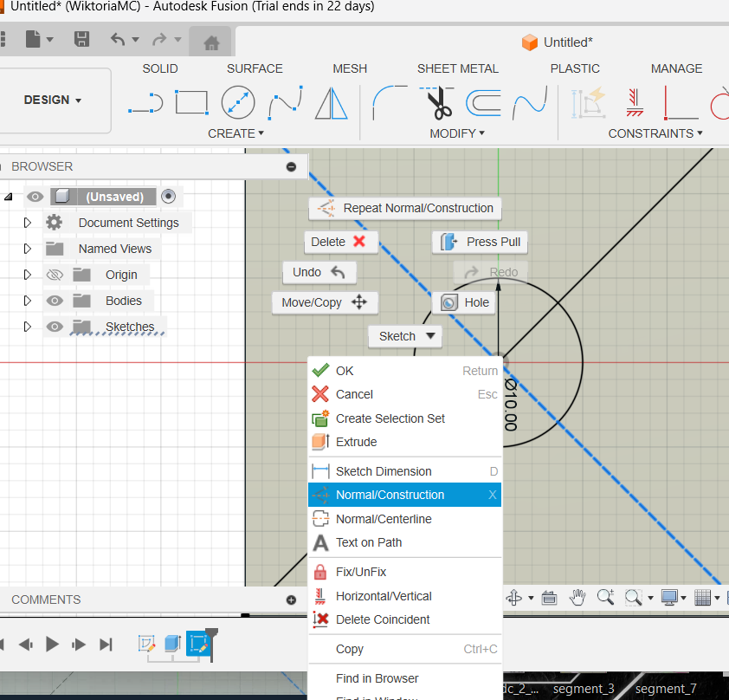Show the hidden Origin folder
Screen dimensions: 729x700
pyautogui.click(x=55, y=275)
